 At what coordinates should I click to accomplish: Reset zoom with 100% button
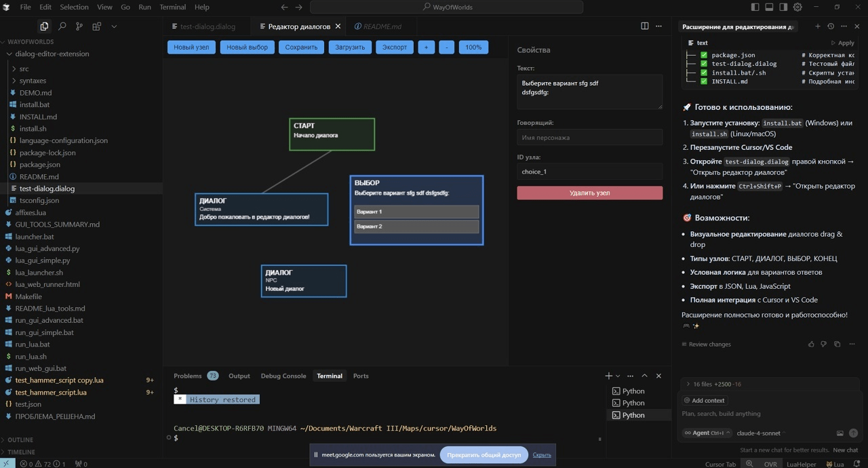[x=473, y=47]
